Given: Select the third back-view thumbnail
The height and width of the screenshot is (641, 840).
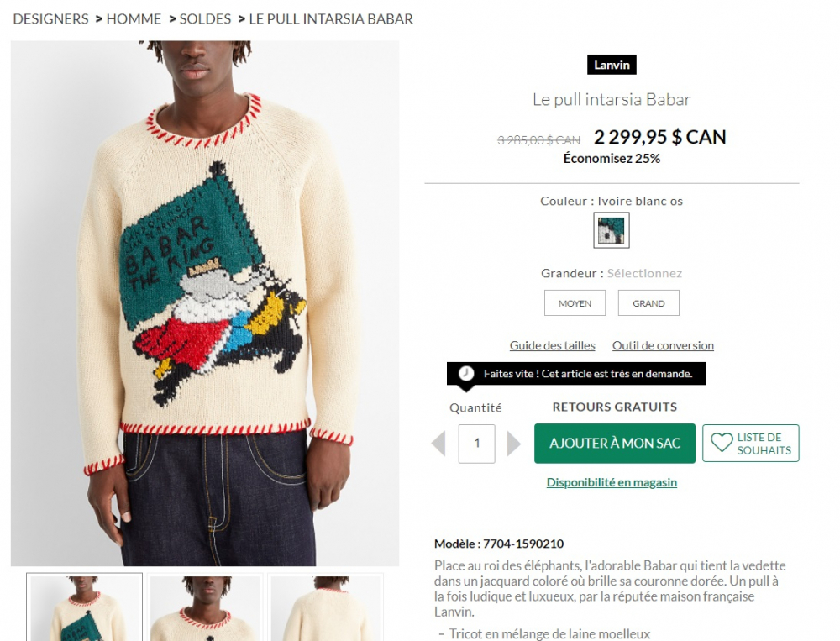Looking at the screenshot, I should coord(326,607).
